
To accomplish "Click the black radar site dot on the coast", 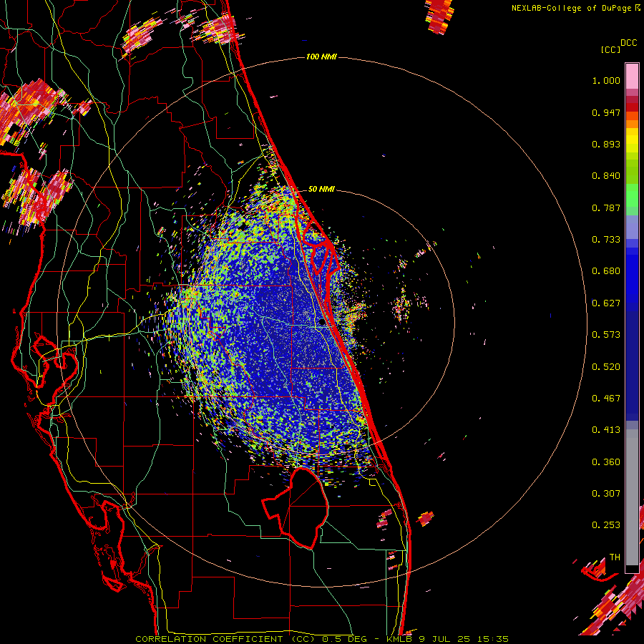I will [x=321, y=323].
